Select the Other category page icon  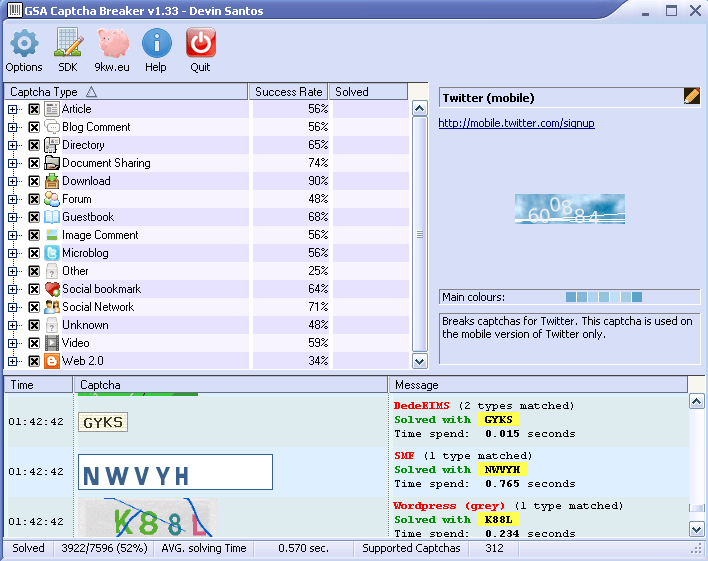pyautogui.click(x=52, y=271)
